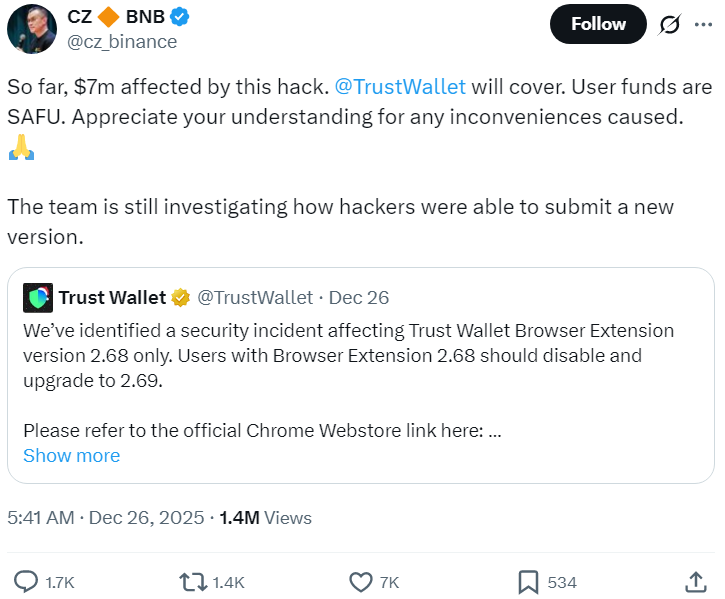Open the three-dot more options menu
This screenshot has width=725, height=599.
(704, 24)
